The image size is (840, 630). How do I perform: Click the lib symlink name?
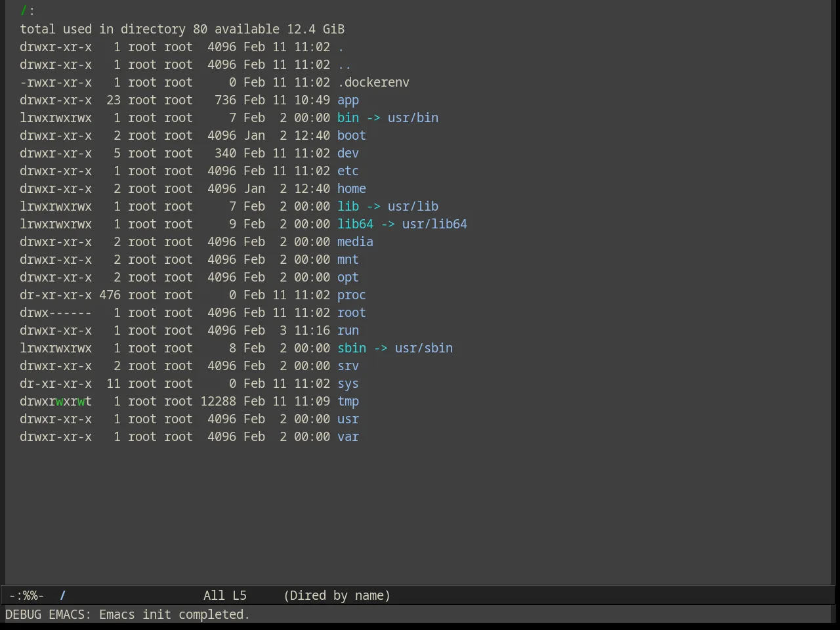[348, 207]
